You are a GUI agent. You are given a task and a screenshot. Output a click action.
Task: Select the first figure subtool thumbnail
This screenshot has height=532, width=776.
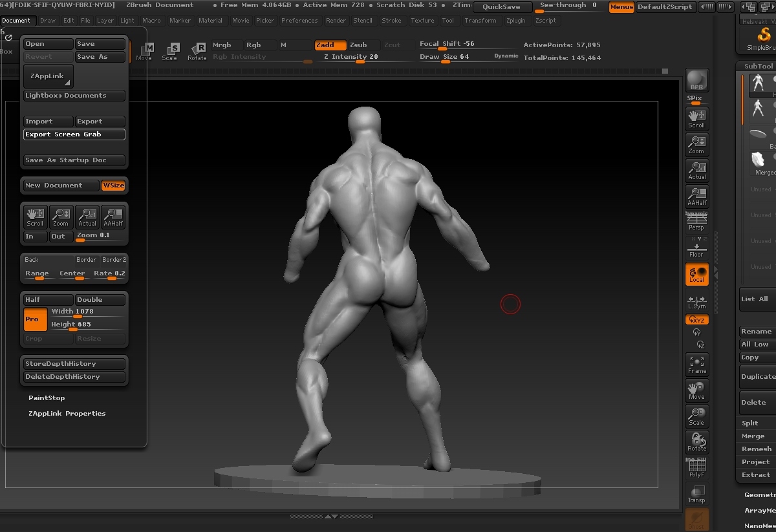pos(759,84)
